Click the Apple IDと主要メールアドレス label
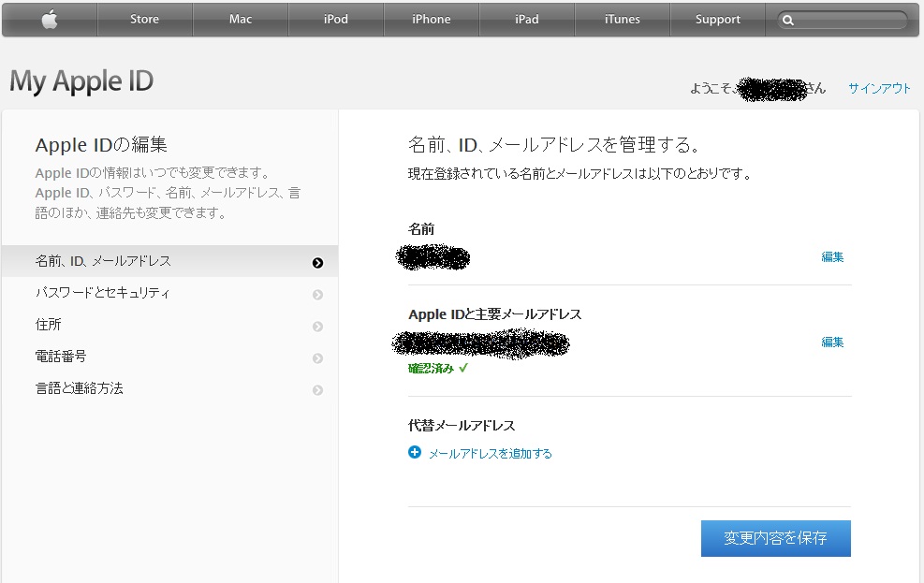Screen dimensions: 924x583 tap(495, 314)
